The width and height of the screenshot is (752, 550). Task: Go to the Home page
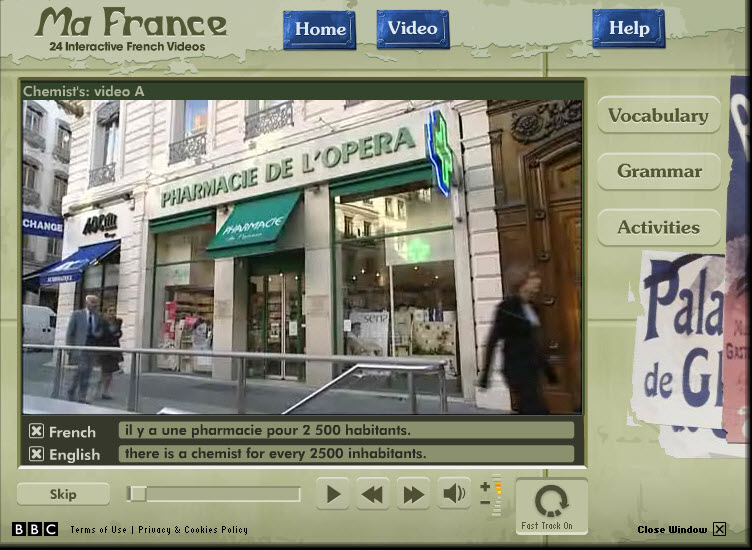click(x=319, y=30)
